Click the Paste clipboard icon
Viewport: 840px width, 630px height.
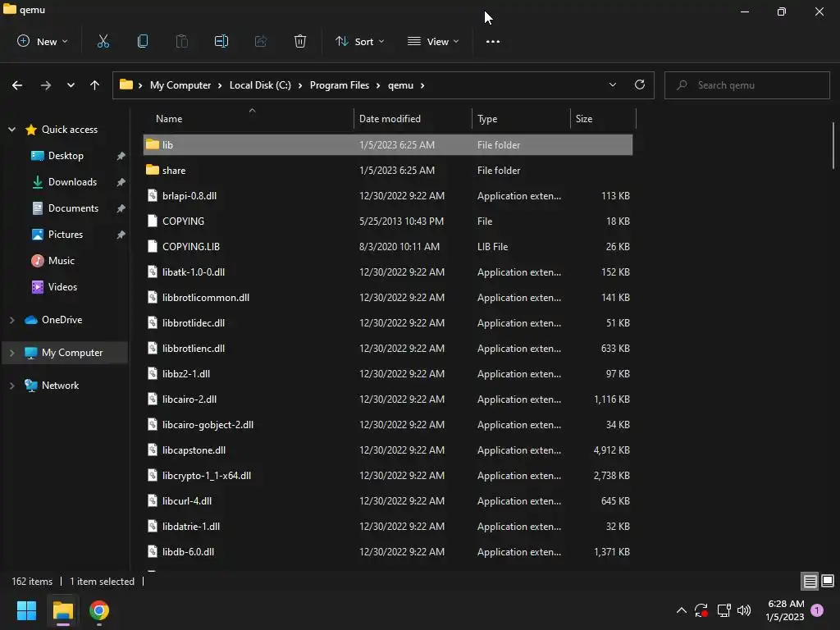click(x=181, y=41)
